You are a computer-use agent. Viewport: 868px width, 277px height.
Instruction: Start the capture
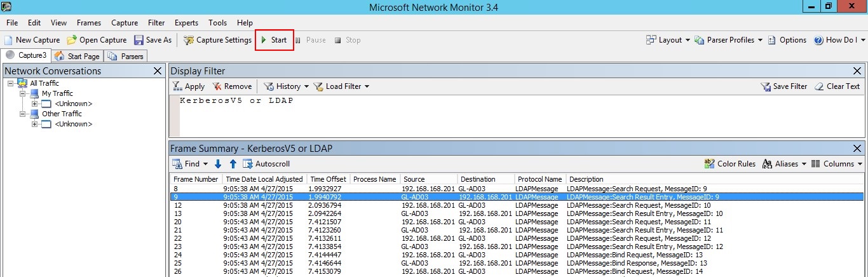click(274, 40)
